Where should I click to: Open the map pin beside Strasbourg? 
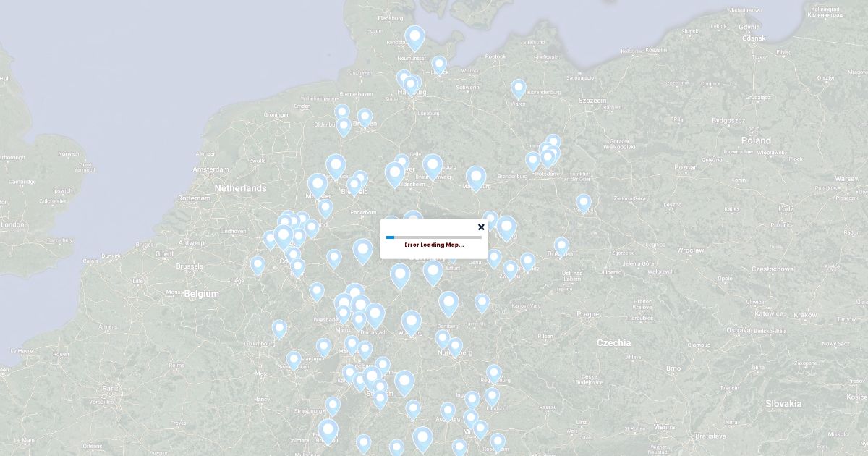click(333, 406)
